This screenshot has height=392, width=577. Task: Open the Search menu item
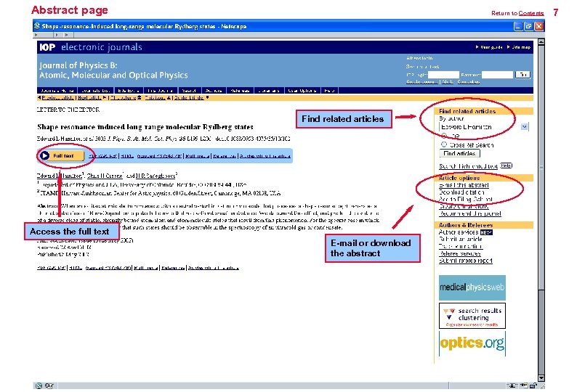point(189,91)
